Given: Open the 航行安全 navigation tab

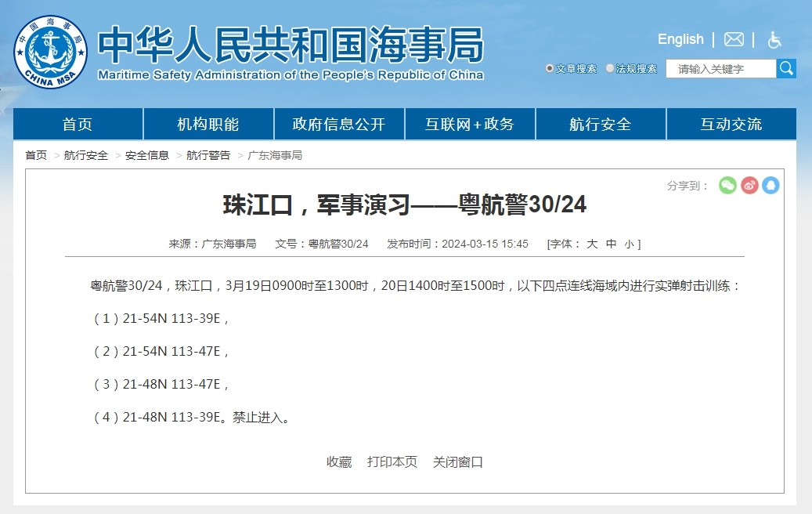Looking at the screenshot, I should pyautogui.click(x=600, y=125).
